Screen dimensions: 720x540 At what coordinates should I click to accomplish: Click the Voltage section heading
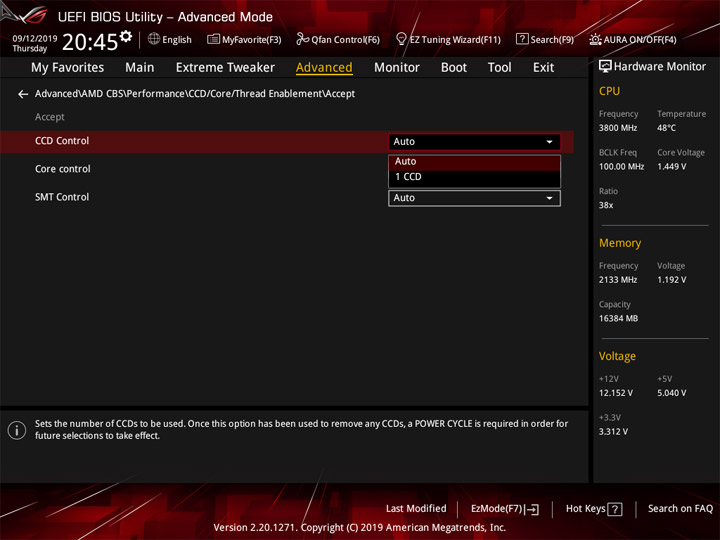click(617, 356)
